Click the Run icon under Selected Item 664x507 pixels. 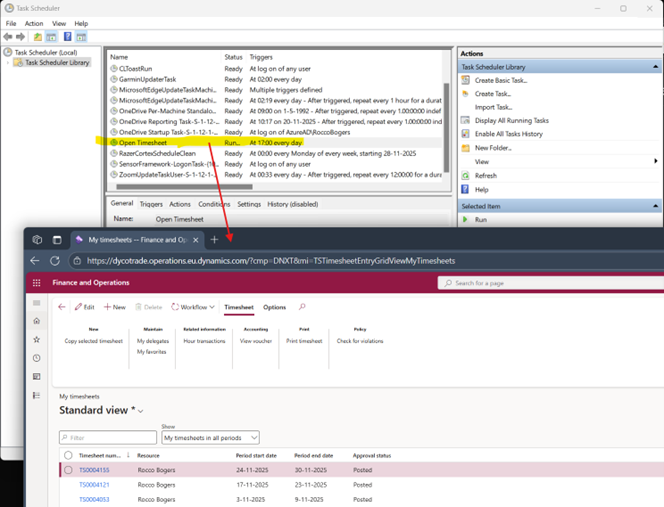[x=466, y=219]
